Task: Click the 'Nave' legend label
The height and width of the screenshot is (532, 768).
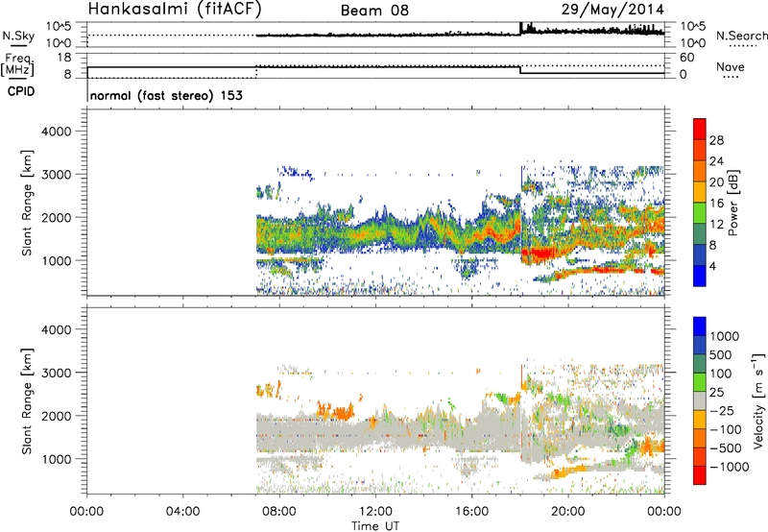Action: tap(731, 66)
